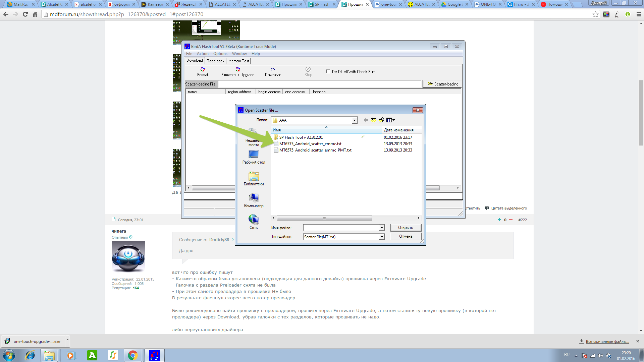Open Рабочий стол shortcut in dialog sidebar
The width and height of the screenshot is (644, 362).
[254, 157]
